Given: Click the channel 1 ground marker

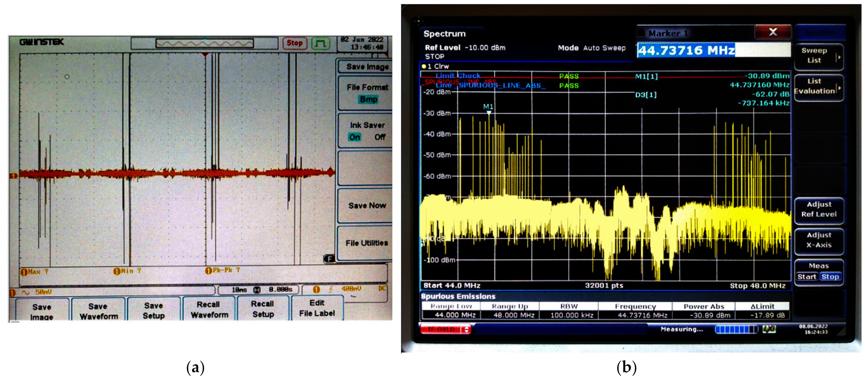Looking at the screenshot, I should [13, 176].
